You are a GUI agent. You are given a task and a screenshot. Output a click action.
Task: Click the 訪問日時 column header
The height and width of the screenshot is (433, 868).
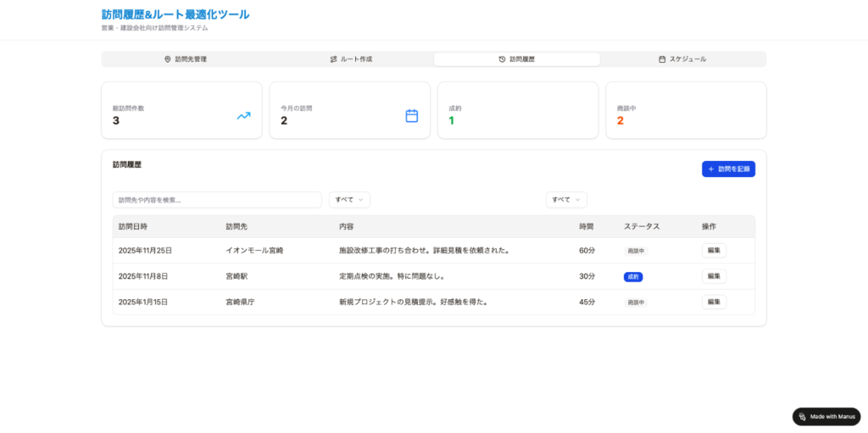pyautogui.click(x=133, y=226)
